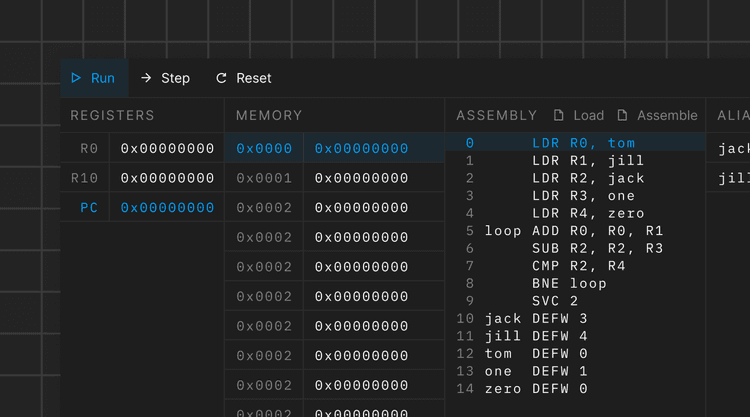The image size is (750, 417).
Task: Click the Reset label
Action: [254, 78]
